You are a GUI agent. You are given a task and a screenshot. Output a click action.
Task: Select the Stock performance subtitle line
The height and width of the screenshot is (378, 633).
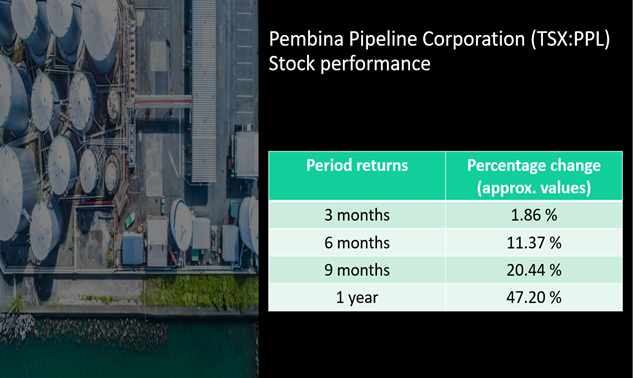[350, 64]
